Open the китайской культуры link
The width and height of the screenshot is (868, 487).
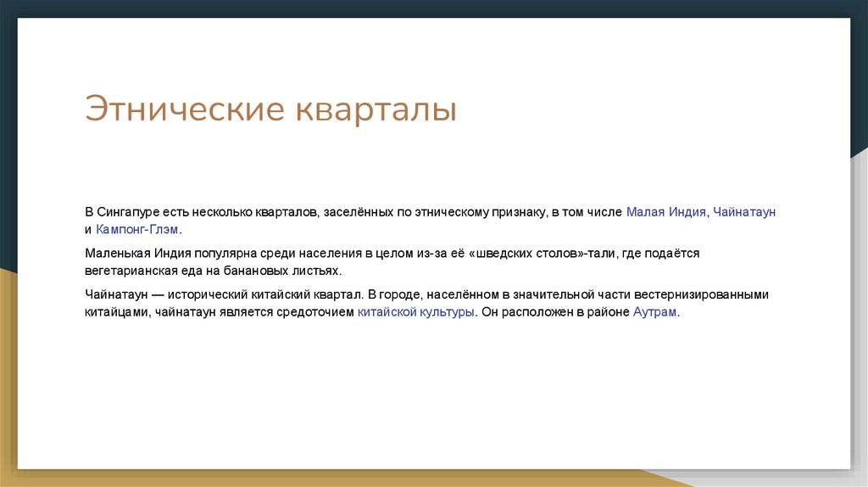coord(415,312)
